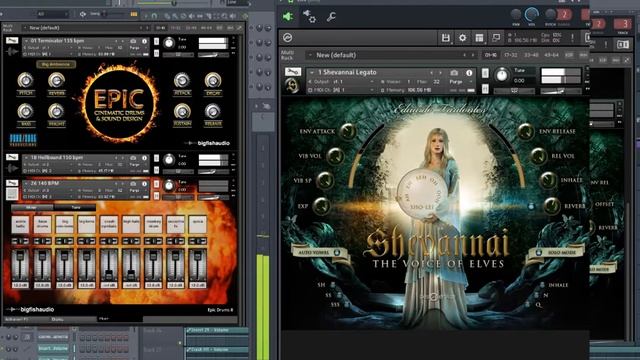Click the snapshot camera icon for 26 140 BPM
The image size is (640, 360).
coord(133,184)
